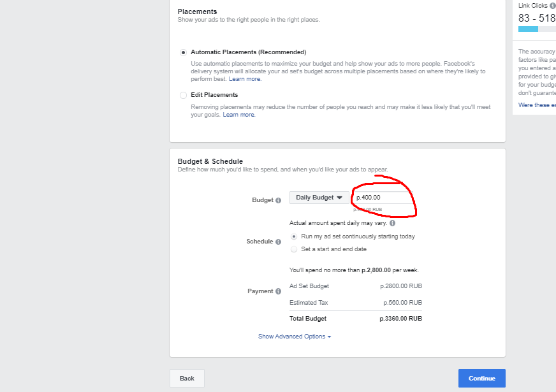Go back using the Back button
The height and width of the screenshot is (392, 556).
[x=187, y=378]
